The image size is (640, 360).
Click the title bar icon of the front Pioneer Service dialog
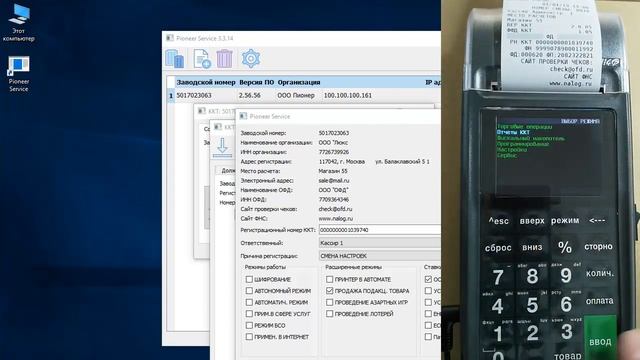(x=243, y=116)
